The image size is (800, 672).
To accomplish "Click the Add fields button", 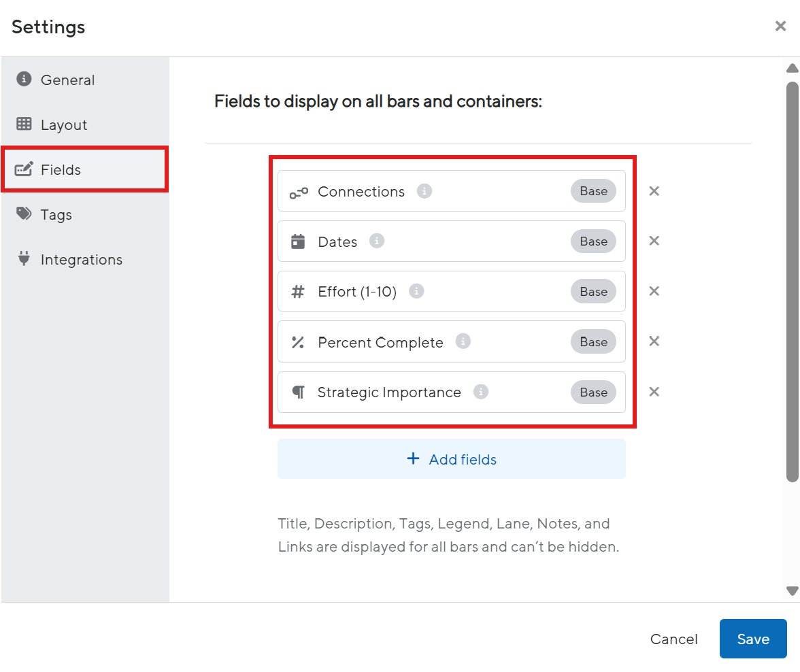I will click(451, 459).
